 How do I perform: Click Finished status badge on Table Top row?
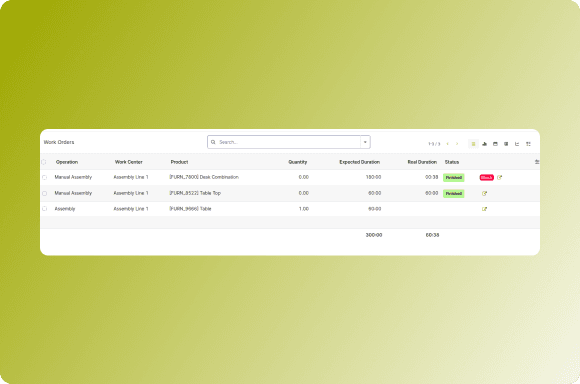[453, 193]
